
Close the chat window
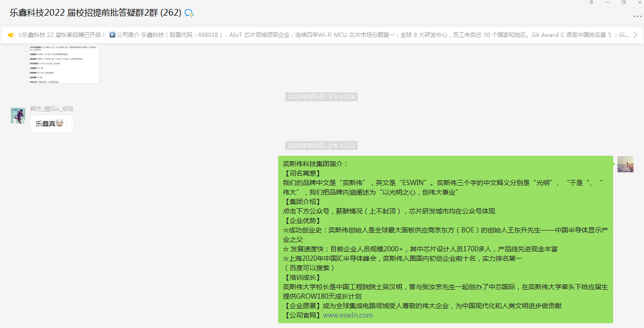639,2
